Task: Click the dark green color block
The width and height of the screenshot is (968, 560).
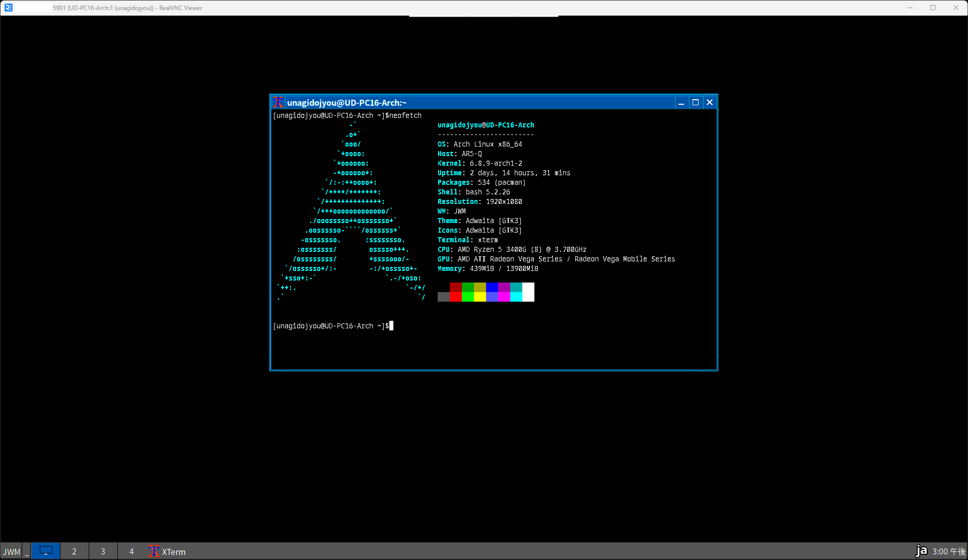Action: [468, 287]
